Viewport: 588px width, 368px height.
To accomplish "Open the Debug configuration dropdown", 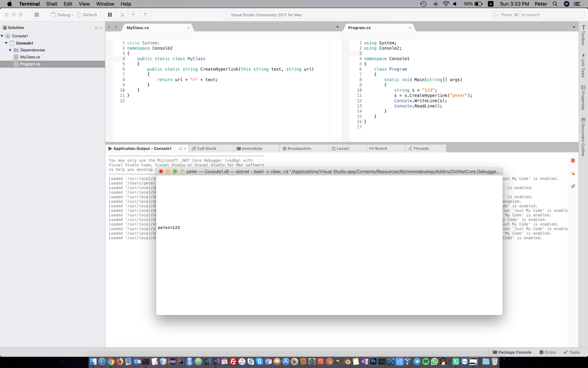I will (x=63, y=15).
